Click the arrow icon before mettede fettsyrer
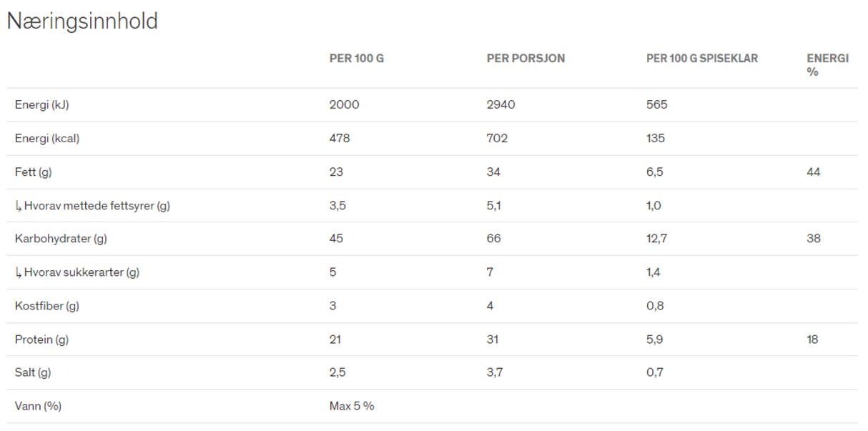The width and height of the screenshot is (868, 431). click(x=18, y=206)
